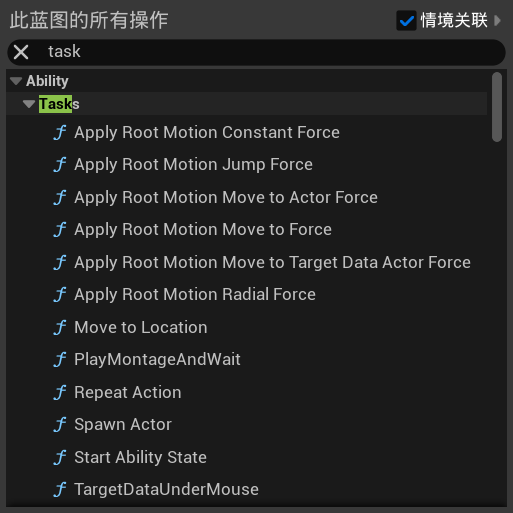Screen dimensions: 513x513
Task: Collapse the Ability category
Action: click(16, 81)
